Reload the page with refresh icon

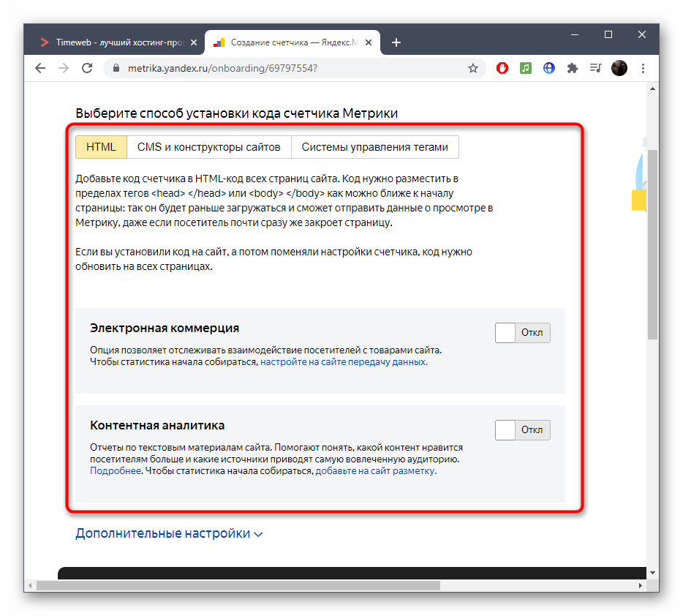[87, 68]
